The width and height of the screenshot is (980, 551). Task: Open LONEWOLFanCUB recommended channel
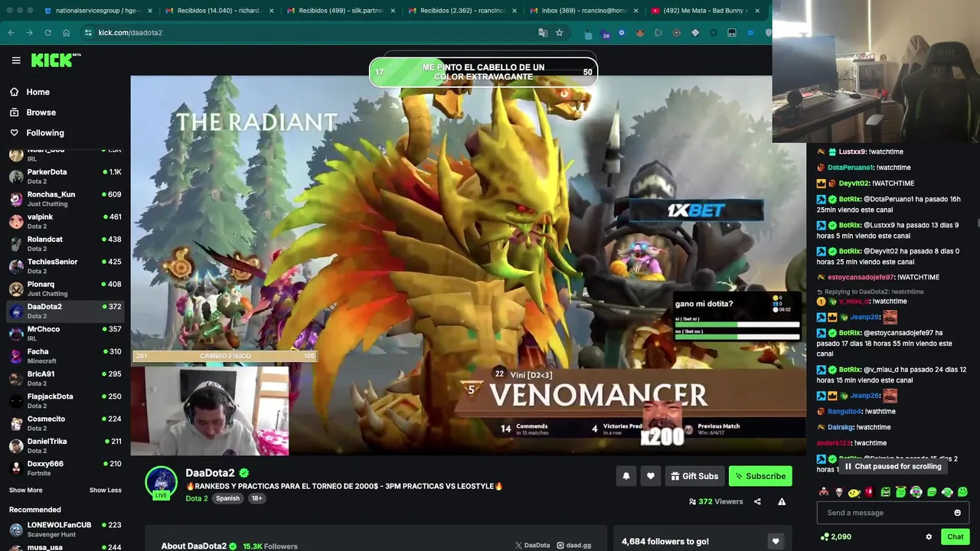click(65, 530)
